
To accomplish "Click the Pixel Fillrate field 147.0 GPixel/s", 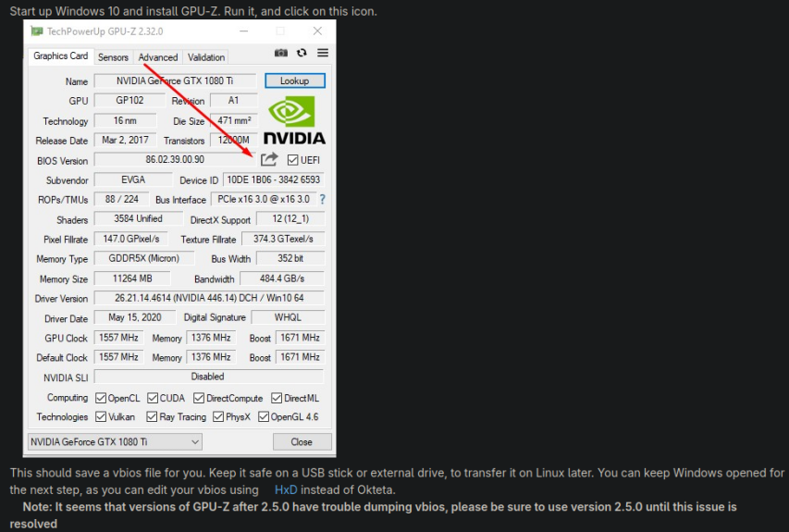I will click(131, 239).
